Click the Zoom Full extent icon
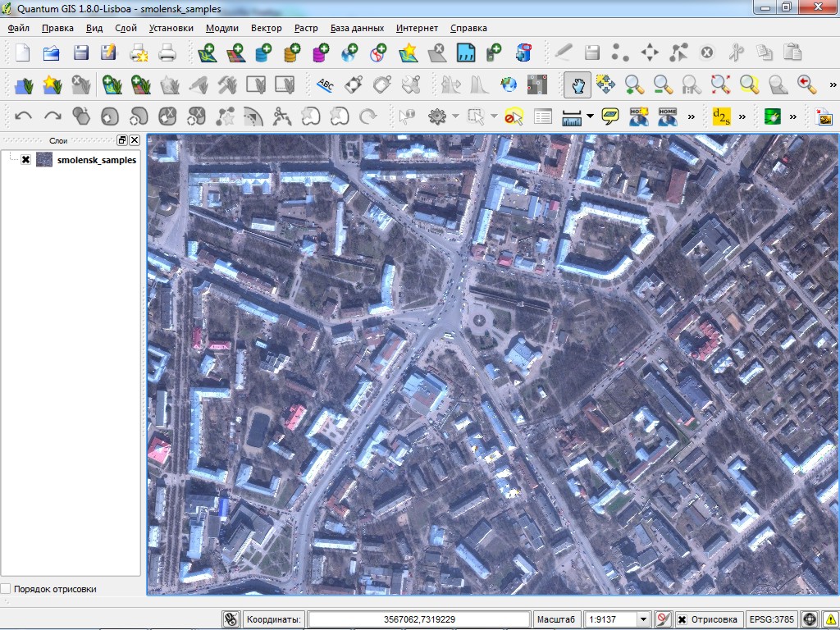Image resolution: width=840 pixels, height=630 pixels. 720,84
